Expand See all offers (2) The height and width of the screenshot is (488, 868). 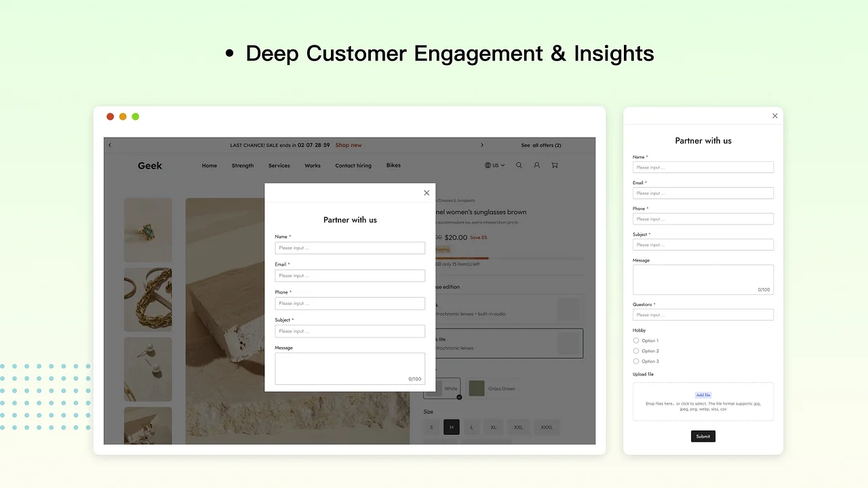pos(540,145)
